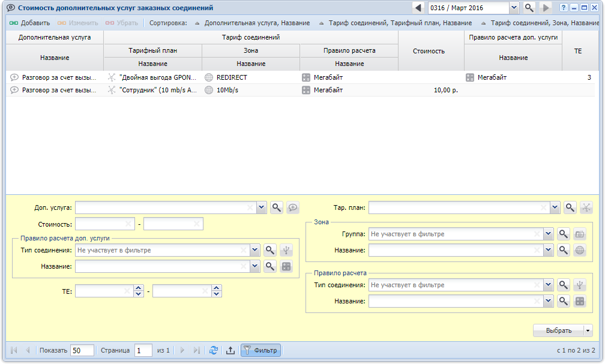Click calculator icon in Правило расчета доп. услуги
The width and height of the screenshot is (605, 364).
click(286, 266)
